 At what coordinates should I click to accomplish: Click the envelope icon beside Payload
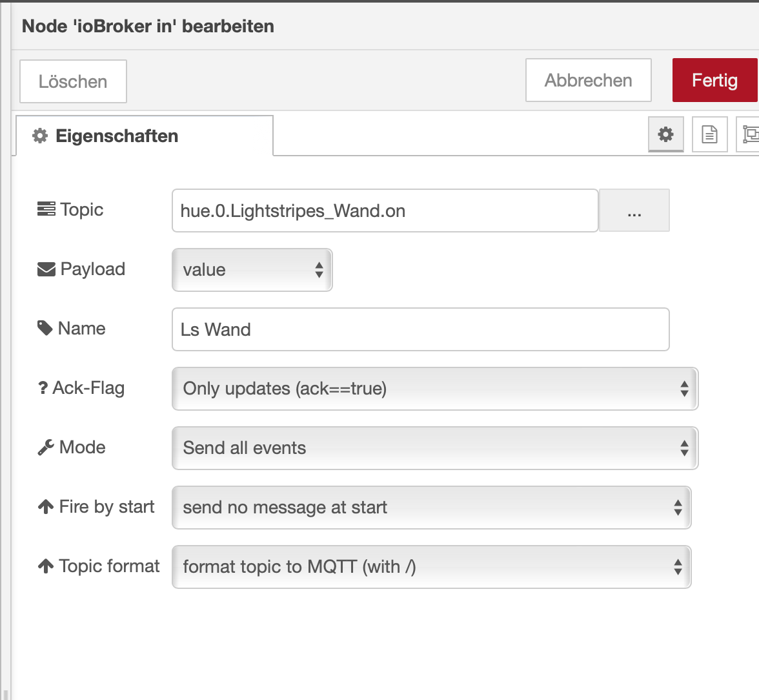point(46,269)
